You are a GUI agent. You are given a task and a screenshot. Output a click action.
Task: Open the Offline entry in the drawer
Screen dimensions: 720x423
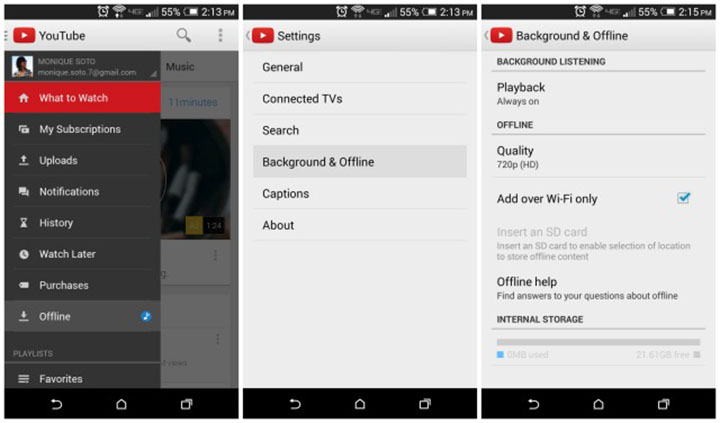(83, 316)
